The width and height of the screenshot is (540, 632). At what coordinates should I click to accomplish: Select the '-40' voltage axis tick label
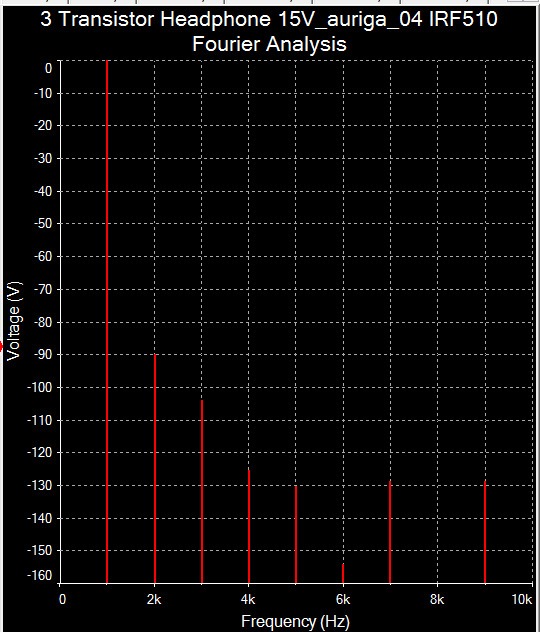(43, 191)
